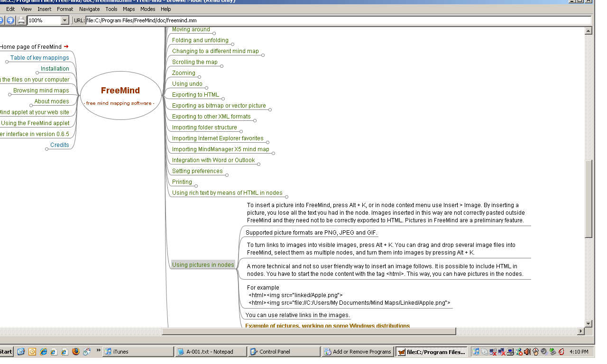Open the 100% zoom dropdown
Image resolution: width=607 pixels, height=364 pixels.
point(64,20)
